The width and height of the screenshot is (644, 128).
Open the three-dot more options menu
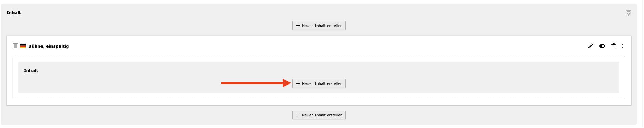[622, 46]
